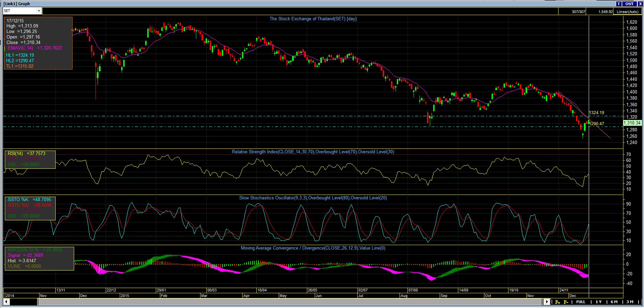Click the 2015 year label on the time axis
644x308 pixels.
pos(125,296)
